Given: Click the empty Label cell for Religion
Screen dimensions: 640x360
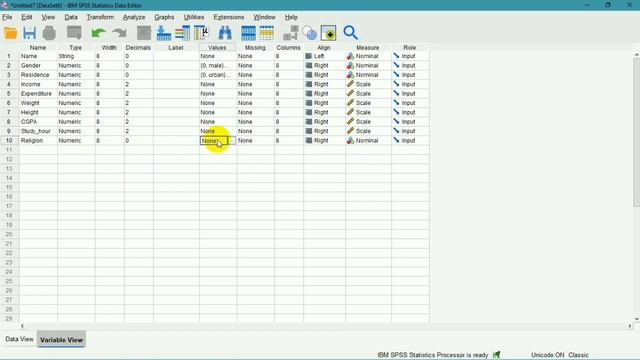Looking at the screenshot, I should click(176, 140).
